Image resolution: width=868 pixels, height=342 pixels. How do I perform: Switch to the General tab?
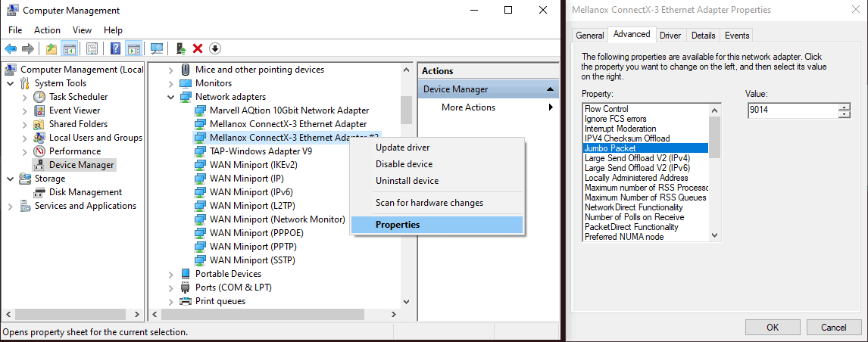click(x=589, y=36)
